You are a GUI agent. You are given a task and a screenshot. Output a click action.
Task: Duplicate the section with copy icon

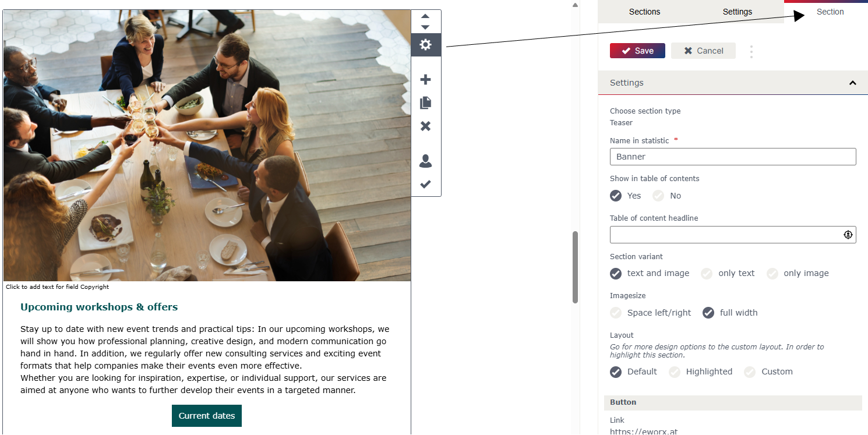[426, 103]
